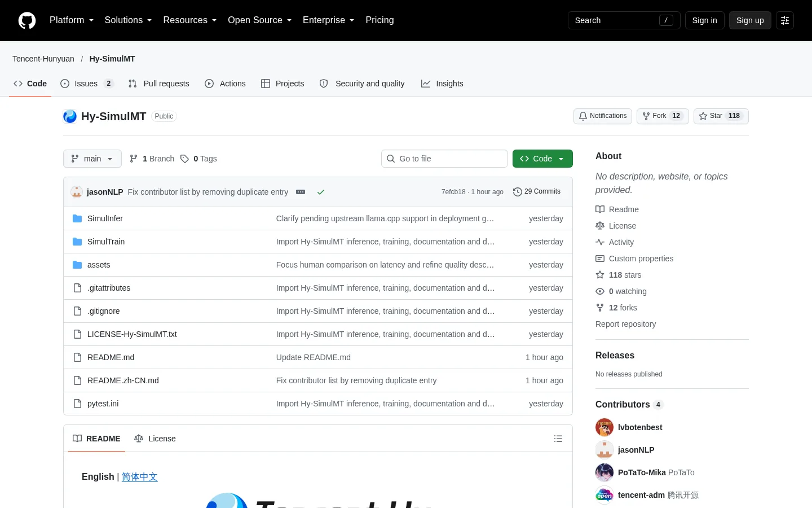Open the Notifications button
Screen dimensions: 812x508
pos(603,116)
